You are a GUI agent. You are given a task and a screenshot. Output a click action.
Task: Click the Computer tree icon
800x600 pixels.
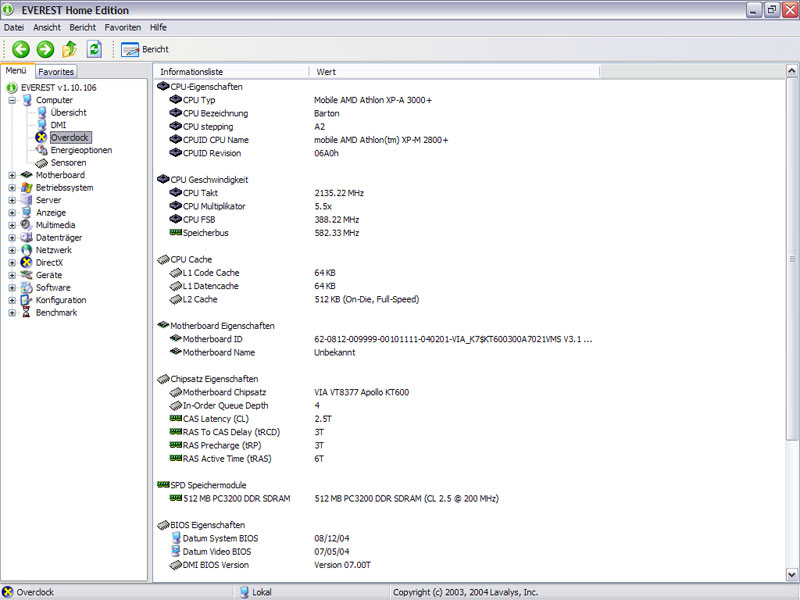[x=27, y=100]
